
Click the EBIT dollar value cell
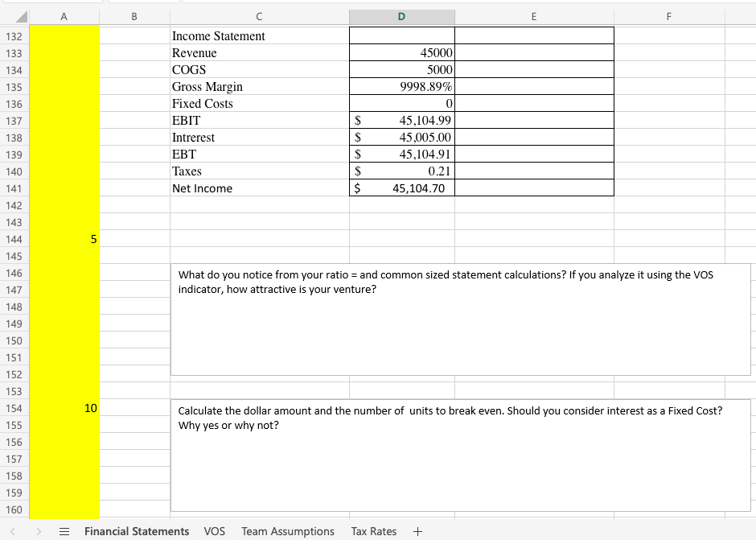pos(401,120)
